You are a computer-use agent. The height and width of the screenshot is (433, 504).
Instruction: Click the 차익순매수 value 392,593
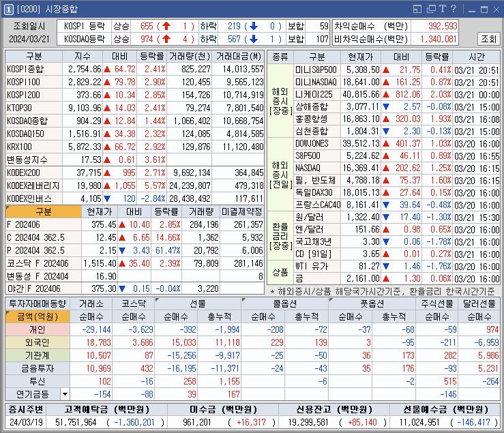pos(443,26)
